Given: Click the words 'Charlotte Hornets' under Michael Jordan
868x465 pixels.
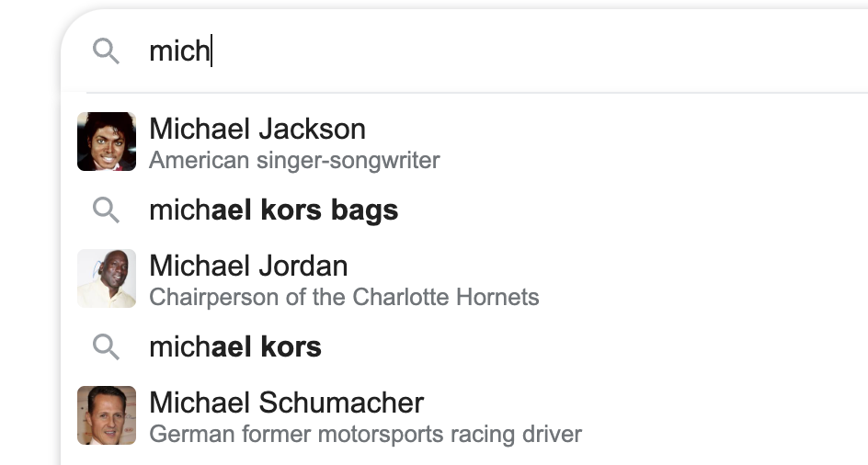Looking at the screenshot, I should coord(446,297).
